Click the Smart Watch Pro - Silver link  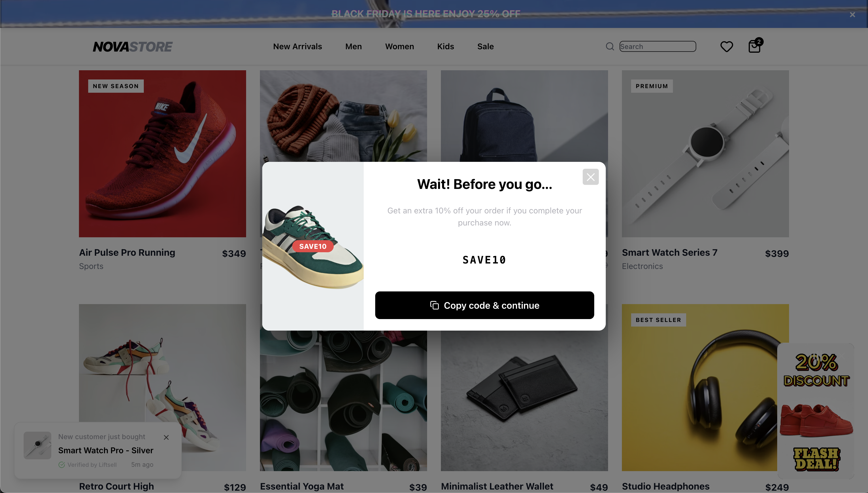106,450
